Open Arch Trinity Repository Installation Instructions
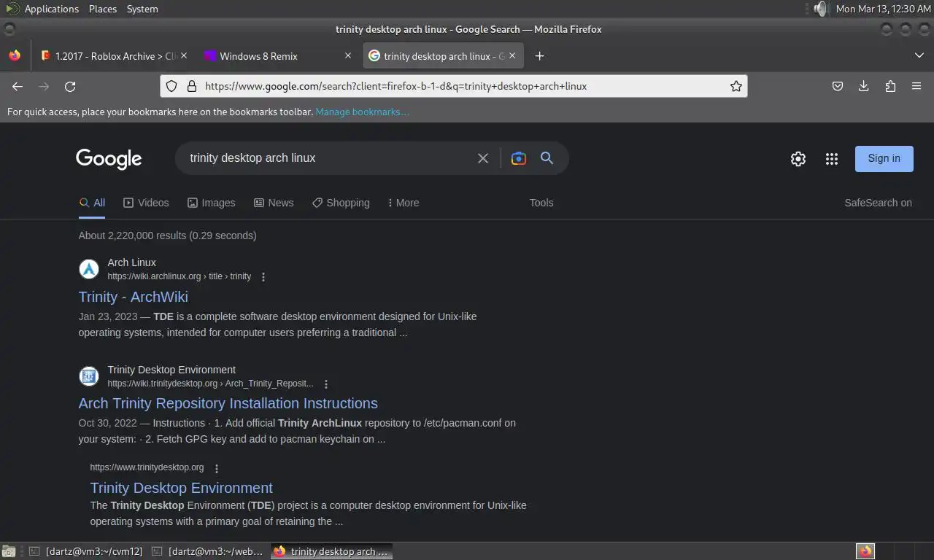 coord(228,403)
